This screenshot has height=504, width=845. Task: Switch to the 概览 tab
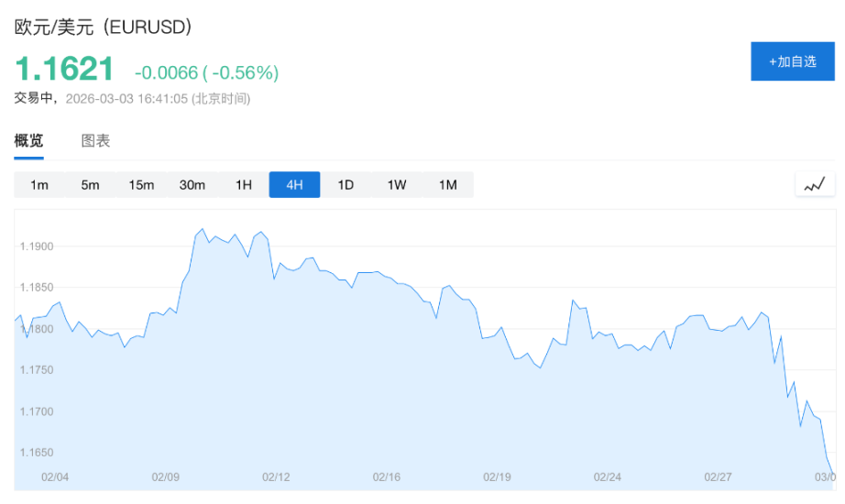click(28, 141)
